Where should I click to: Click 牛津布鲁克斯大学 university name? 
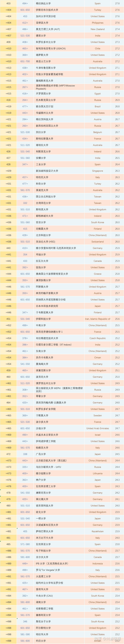click(x=46, y=68)
